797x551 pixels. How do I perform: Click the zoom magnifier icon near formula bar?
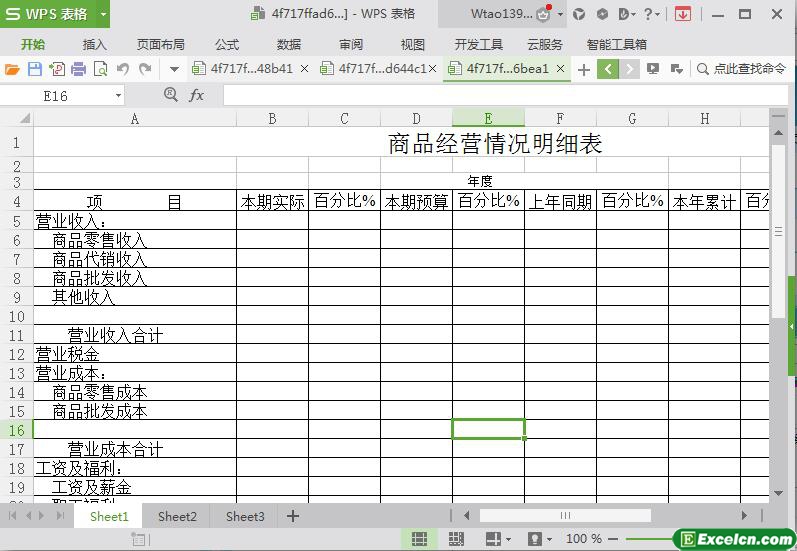(171, 95)
